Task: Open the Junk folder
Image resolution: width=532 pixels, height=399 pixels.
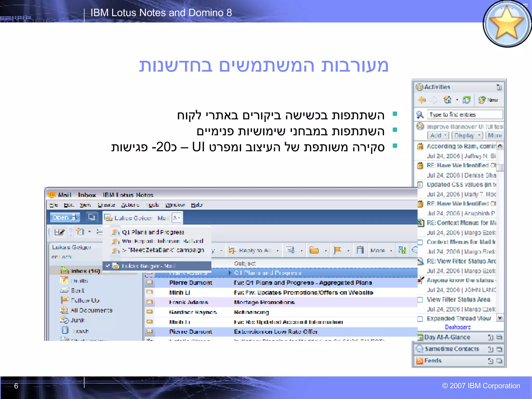Action: point(78,320)
